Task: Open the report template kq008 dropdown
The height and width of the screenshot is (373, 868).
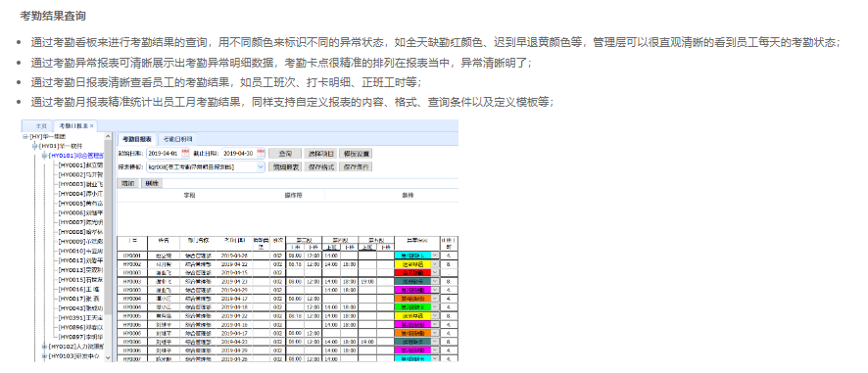Action: click(x=261, y=166)
